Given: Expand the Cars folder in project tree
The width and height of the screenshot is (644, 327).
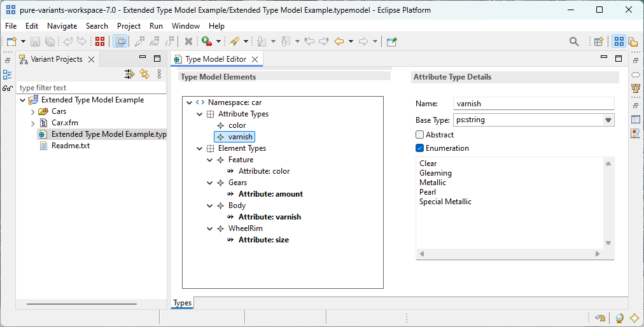Looking at the screenshot, I should coord(32,111).
